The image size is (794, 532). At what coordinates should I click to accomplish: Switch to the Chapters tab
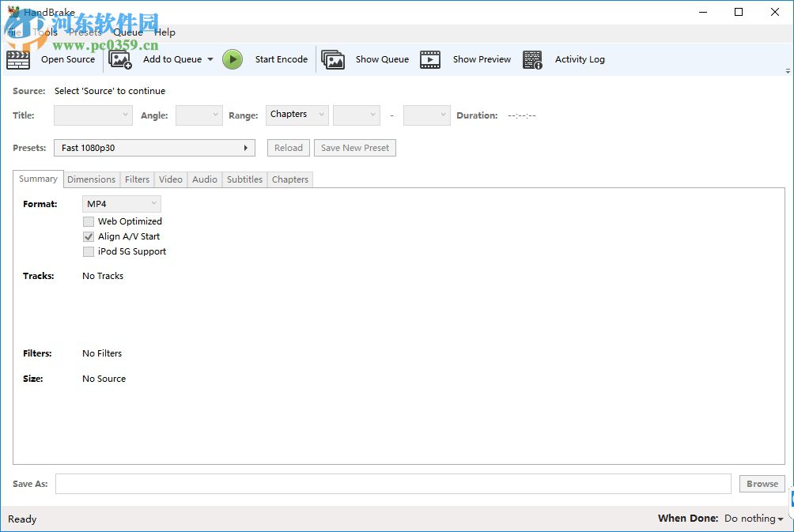290,179
